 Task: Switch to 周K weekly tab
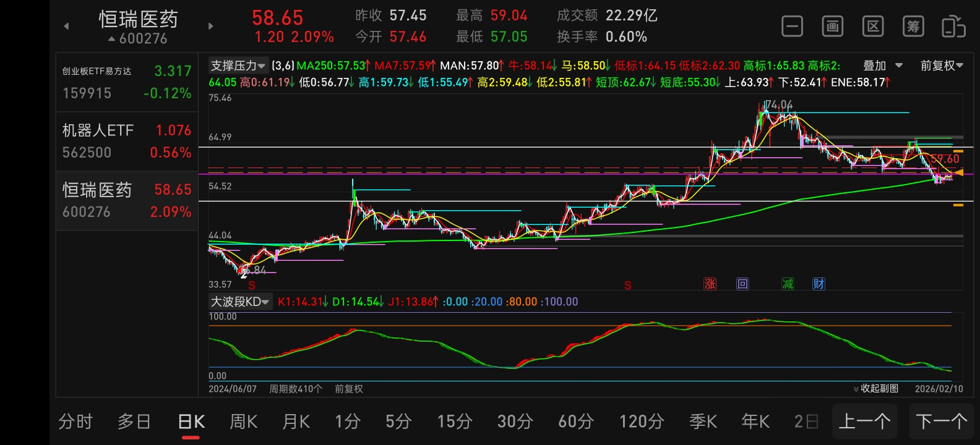[243, 422]
